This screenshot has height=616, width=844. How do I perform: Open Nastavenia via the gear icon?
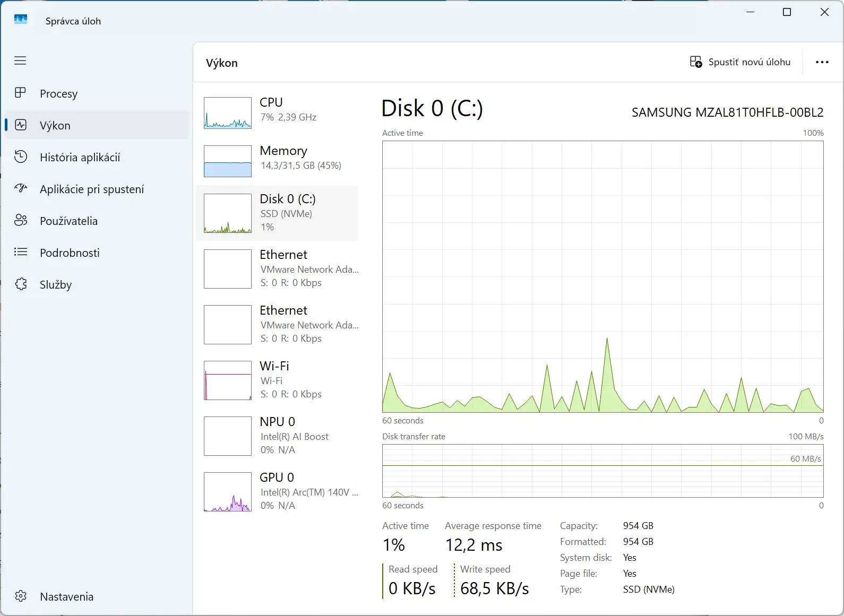[21, 596]
